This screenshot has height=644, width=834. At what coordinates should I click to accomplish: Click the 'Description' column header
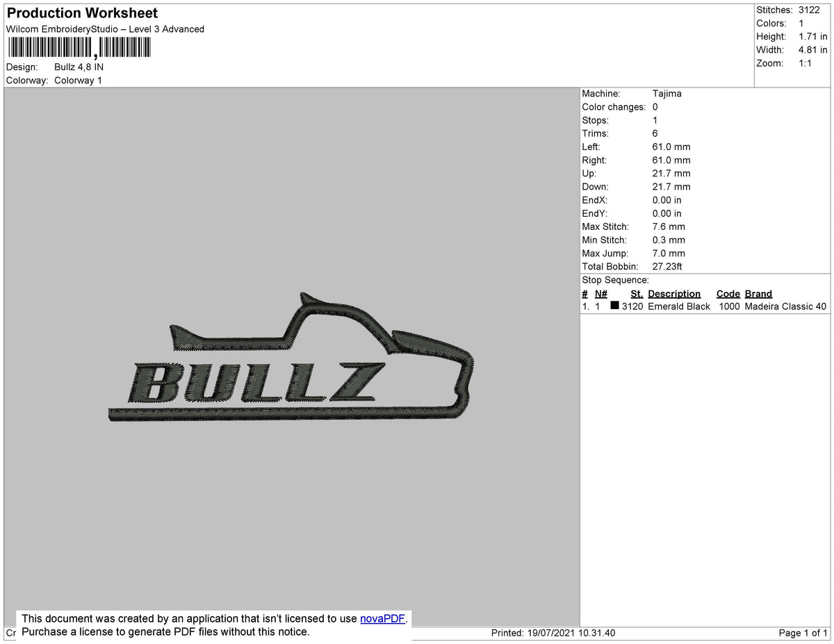674,294
